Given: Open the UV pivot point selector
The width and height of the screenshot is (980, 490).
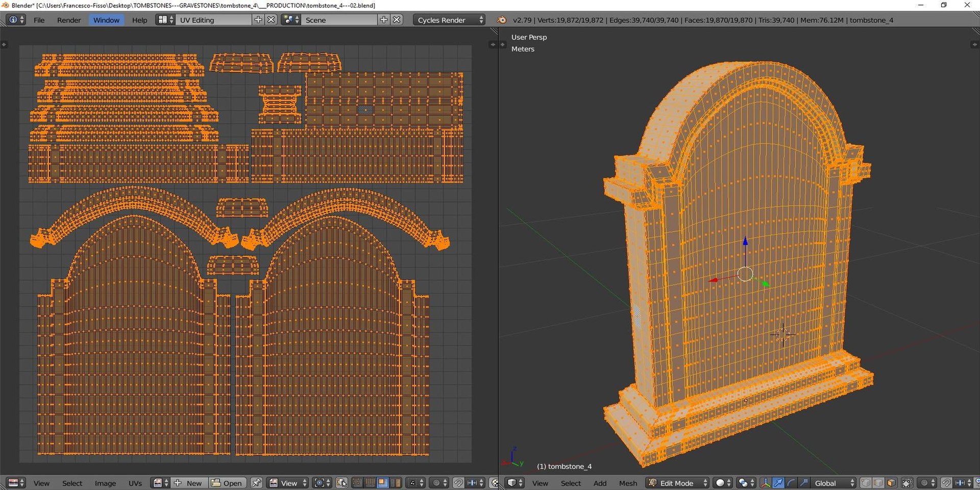Looking at the screenshot, I should point(322,483).
